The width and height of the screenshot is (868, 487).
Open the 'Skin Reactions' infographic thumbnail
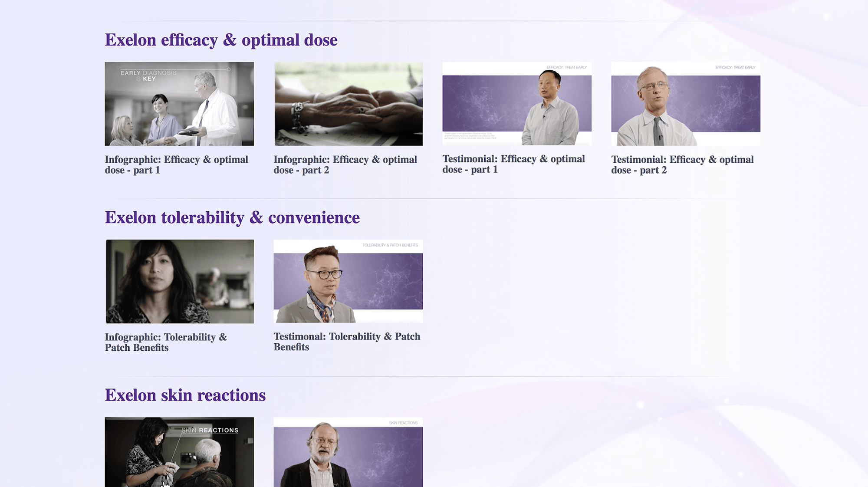[x=179, y=452]
